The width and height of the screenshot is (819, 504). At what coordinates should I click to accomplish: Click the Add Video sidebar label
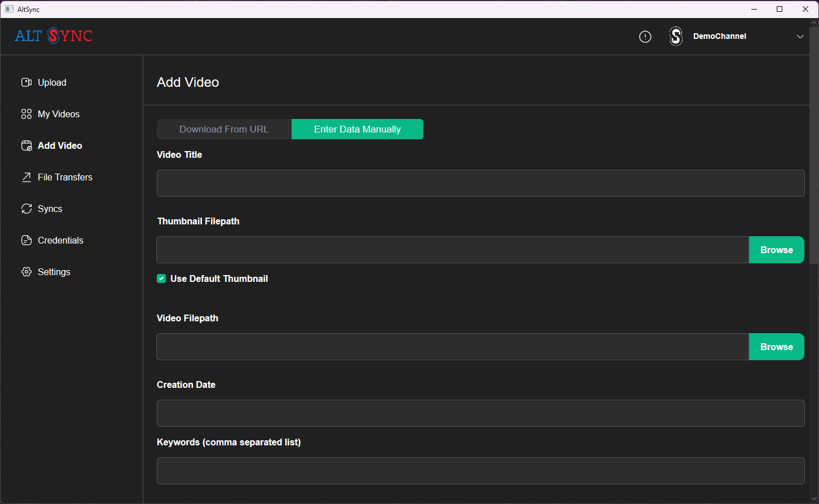click(x=60, y=145)
